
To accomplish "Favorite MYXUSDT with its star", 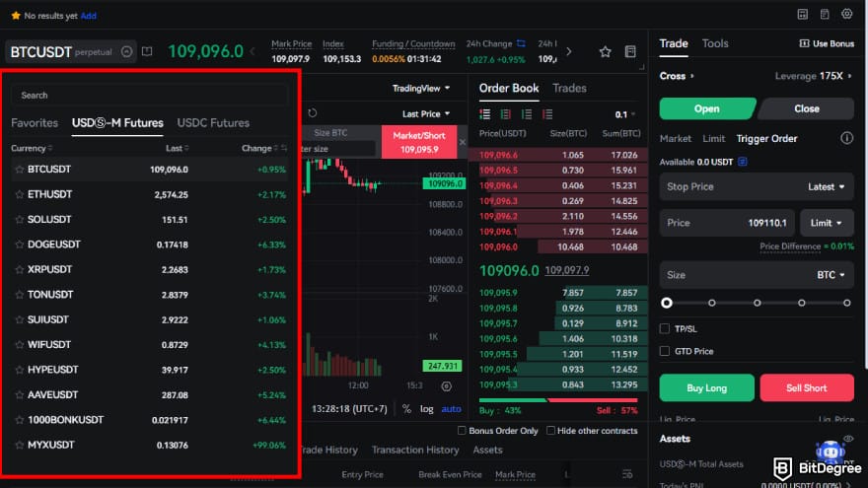I will (20, 445).
